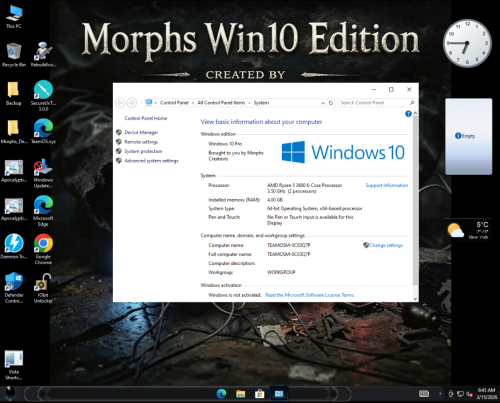Open Device Manager from the left pane
Screen dimensions: 500x403
pyautogui.click(x=141, y=132)
